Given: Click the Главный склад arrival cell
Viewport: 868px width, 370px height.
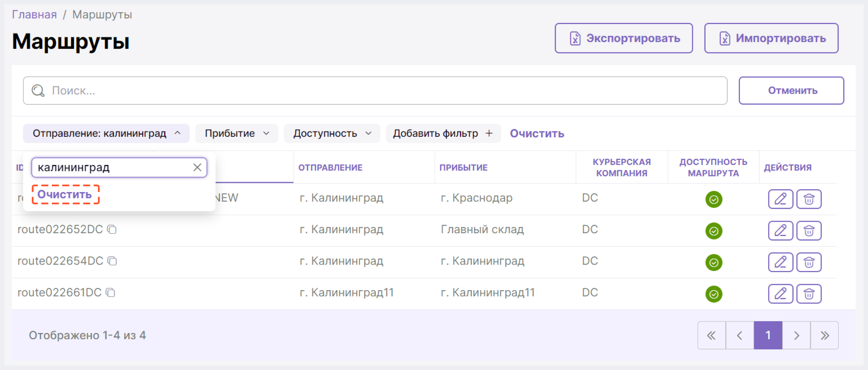Looking at the screenshot, I should (x=482, y=229).
